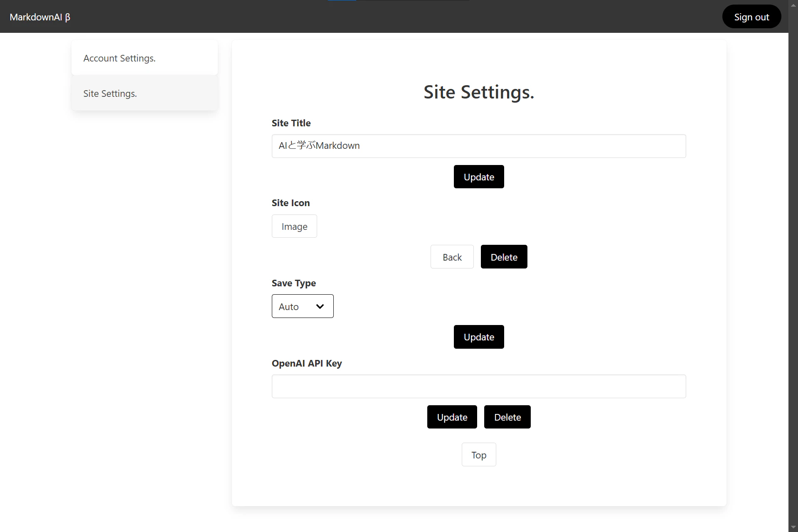Viewport: 798px width, 532px height.
Task: Click the MarkdownAI β logo link
Action: [40, 17]
